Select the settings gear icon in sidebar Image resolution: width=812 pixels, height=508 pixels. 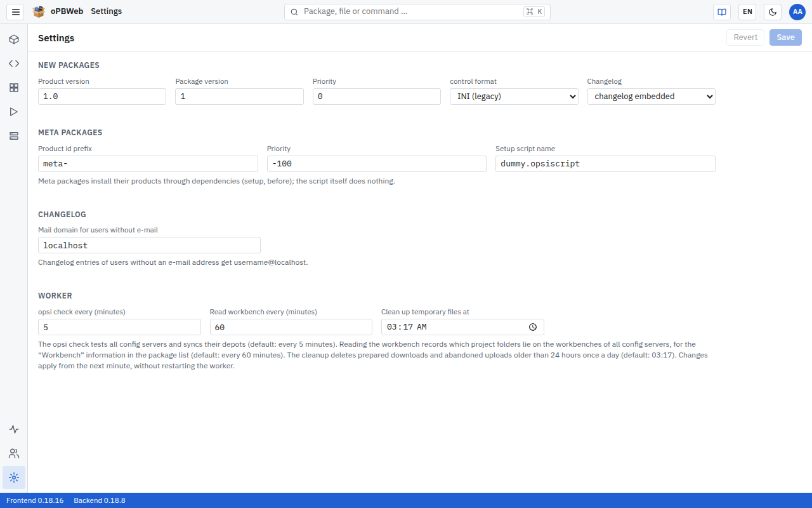(x=14, y=478)
